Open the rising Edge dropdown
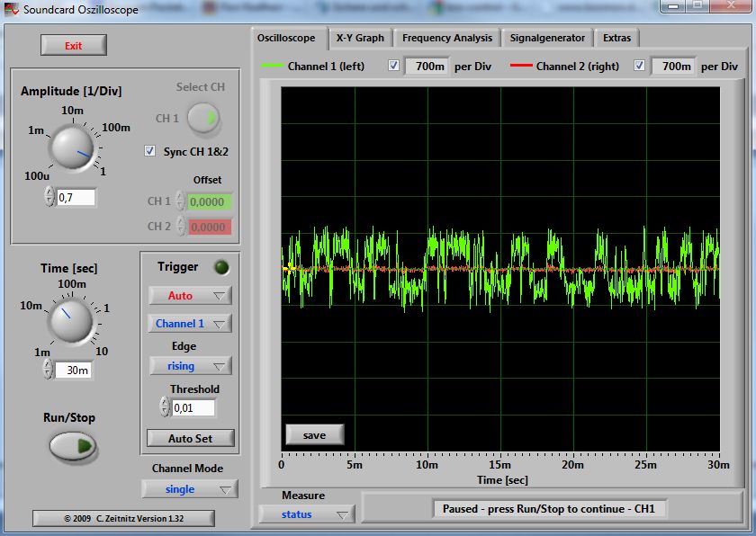This screenshot has width=756, height=536. 189,365
